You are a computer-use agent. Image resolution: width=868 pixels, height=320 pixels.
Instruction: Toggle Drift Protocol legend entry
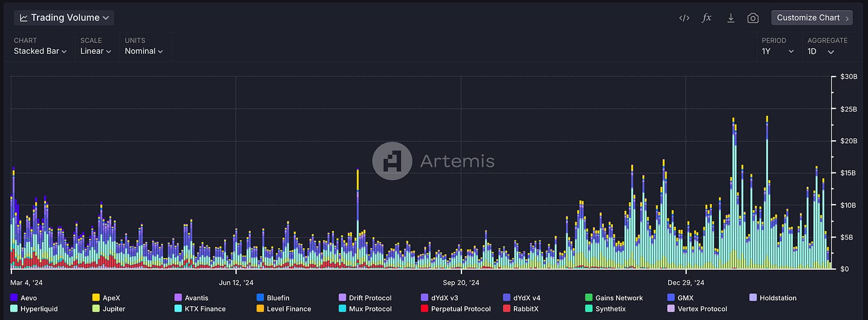(365, 298)
